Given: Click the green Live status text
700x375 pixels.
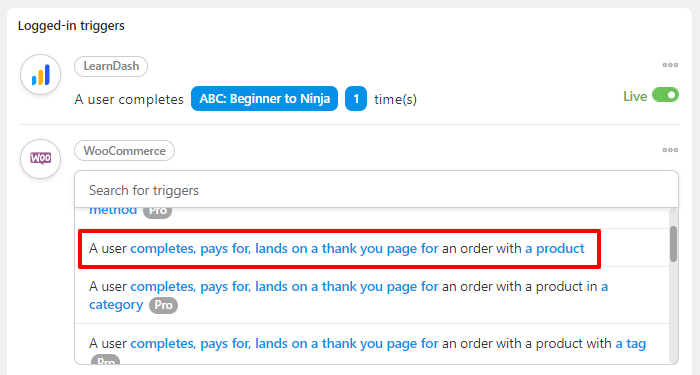Looking at the screenshot, I should tap(635, 96).
